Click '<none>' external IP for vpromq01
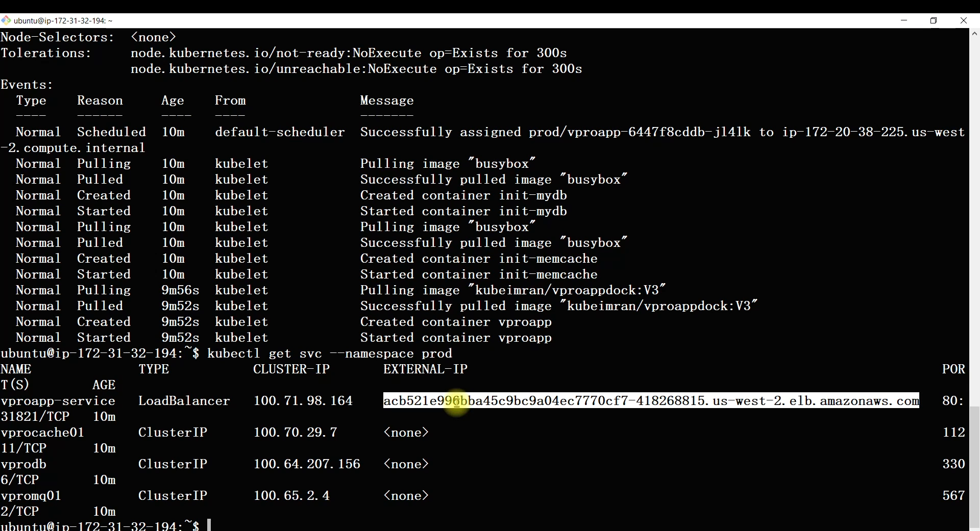 pyautogui.click(x=406, y=496)
